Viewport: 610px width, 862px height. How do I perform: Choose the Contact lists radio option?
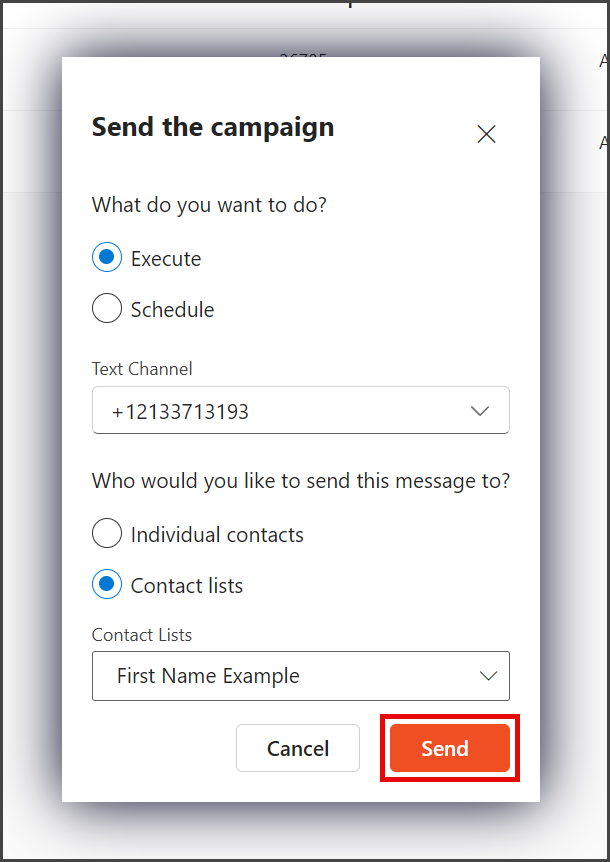pyautogui.click(x=107, y=584)
